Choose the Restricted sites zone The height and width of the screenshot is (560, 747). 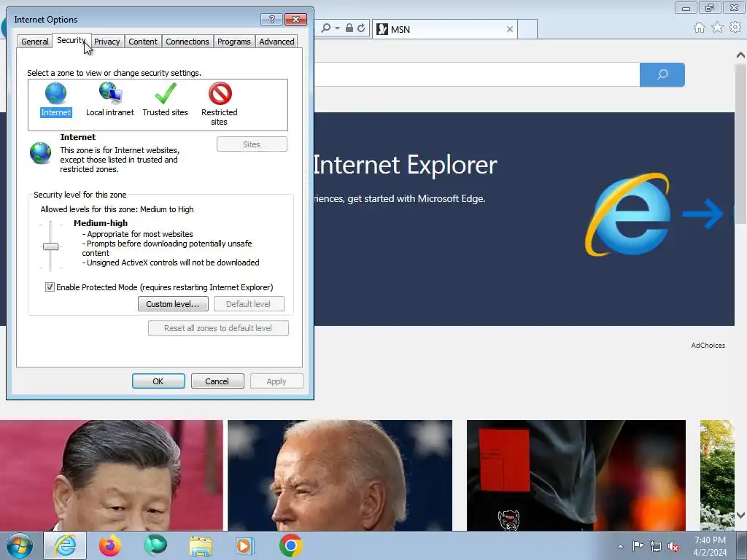click(219, 104)
